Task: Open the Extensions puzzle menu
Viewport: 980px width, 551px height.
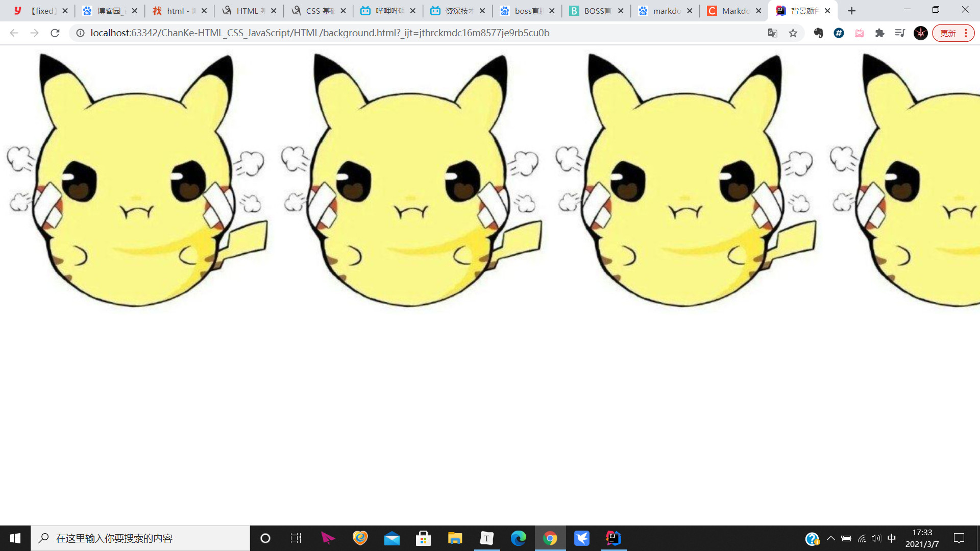Action: pyautogui.click(x=879, y=33)
